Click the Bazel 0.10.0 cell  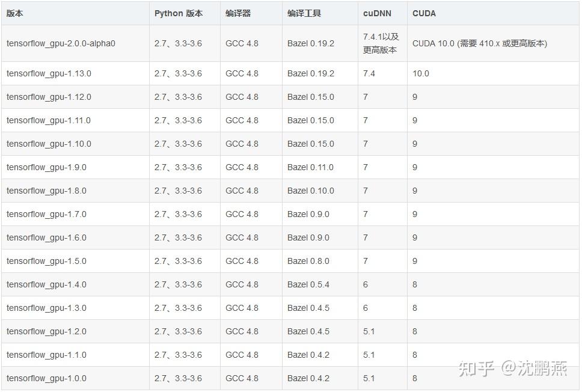click(x=310, y=191)
